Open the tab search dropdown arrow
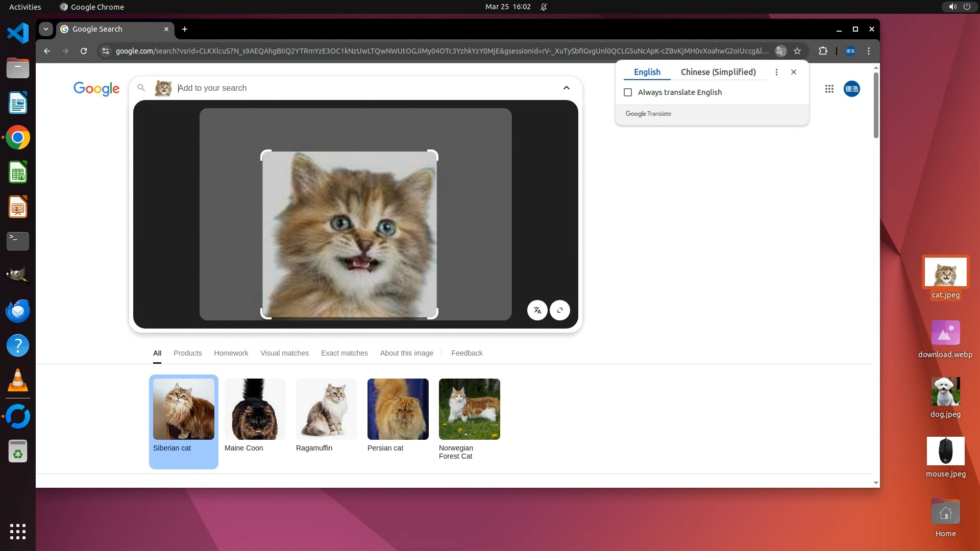The height and width of the screenshot is (551, 980). [x=46, y=29]
